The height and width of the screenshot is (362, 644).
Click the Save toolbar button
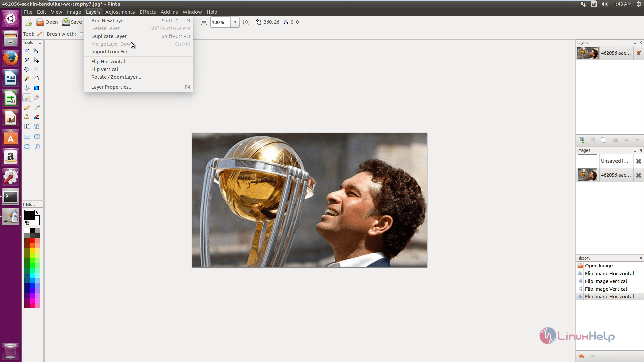tap(72, 22)
